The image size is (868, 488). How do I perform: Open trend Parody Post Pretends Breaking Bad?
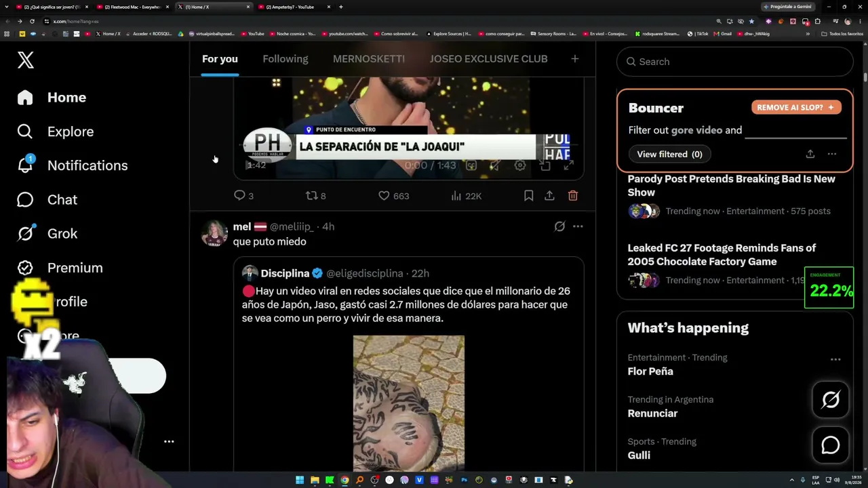[732, 186]
